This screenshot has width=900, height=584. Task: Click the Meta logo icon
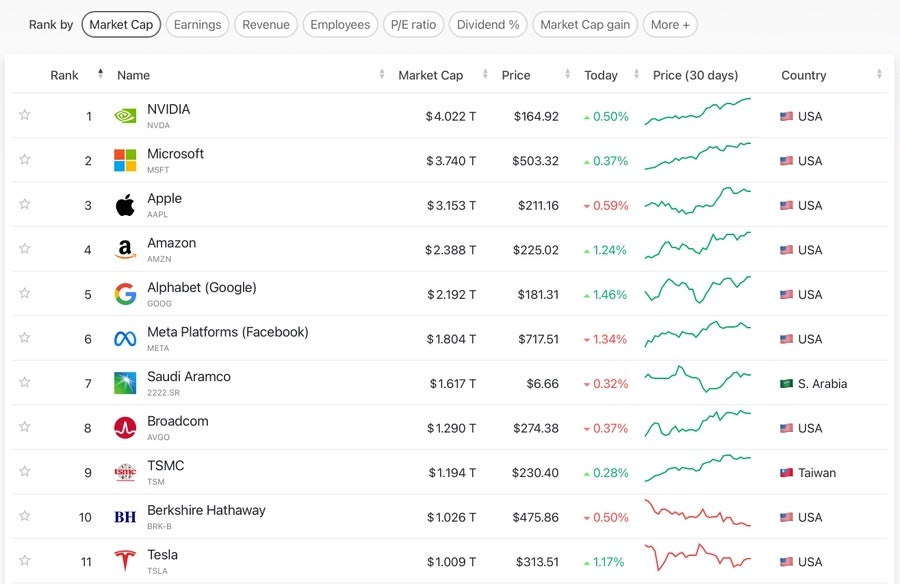(x=125, y=339)
